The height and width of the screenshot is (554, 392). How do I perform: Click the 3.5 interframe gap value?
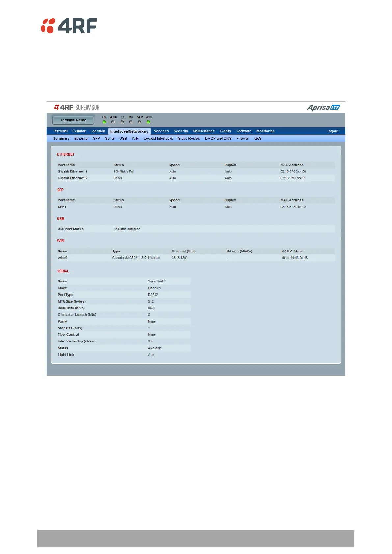point(150,341)
